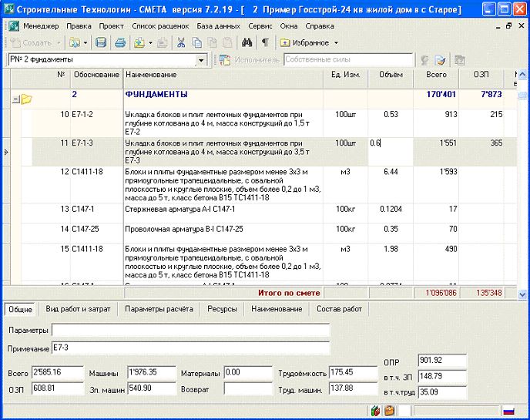Click the orange briefcase icon in status bar
530x420 pixels.
tap(390, 411)
